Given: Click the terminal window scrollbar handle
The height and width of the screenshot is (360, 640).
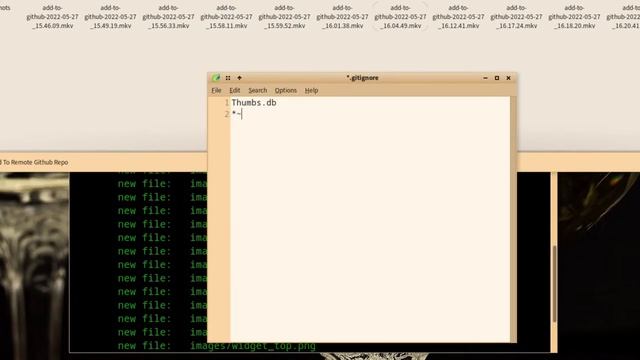Looking at the screenshot, I should tap(554, 284).
